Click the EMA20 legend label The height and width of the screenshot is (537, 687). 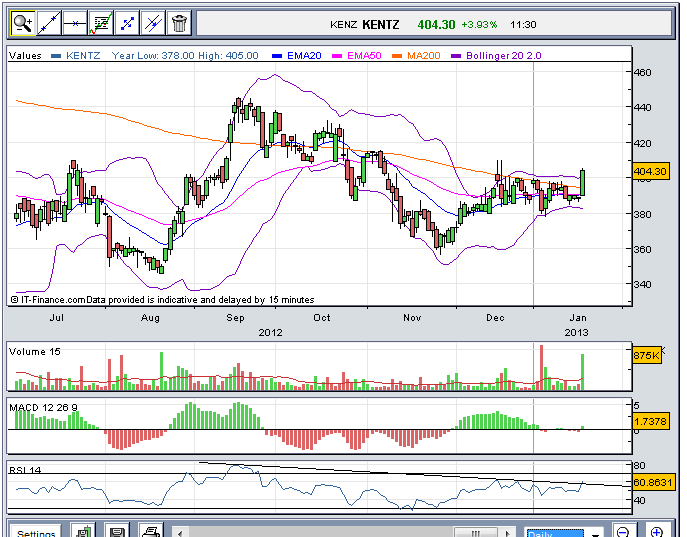coord(302,56)
